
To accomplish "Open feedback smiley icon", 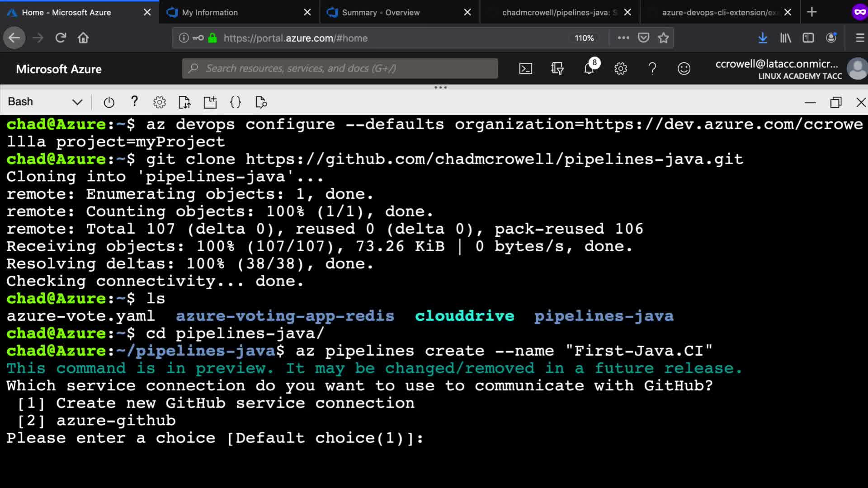I will click(x=684, y=69).
